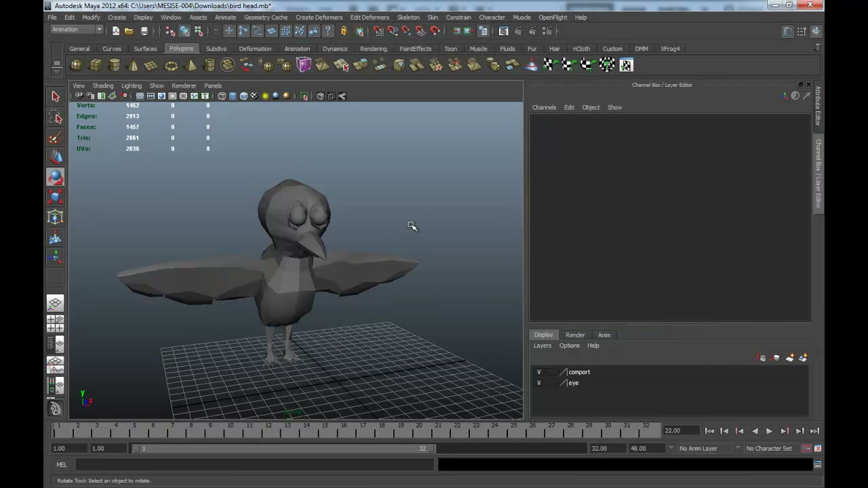Create new layer from selected objects icon
This screenshot has width=868, height=488.
[x=803, y=358]
